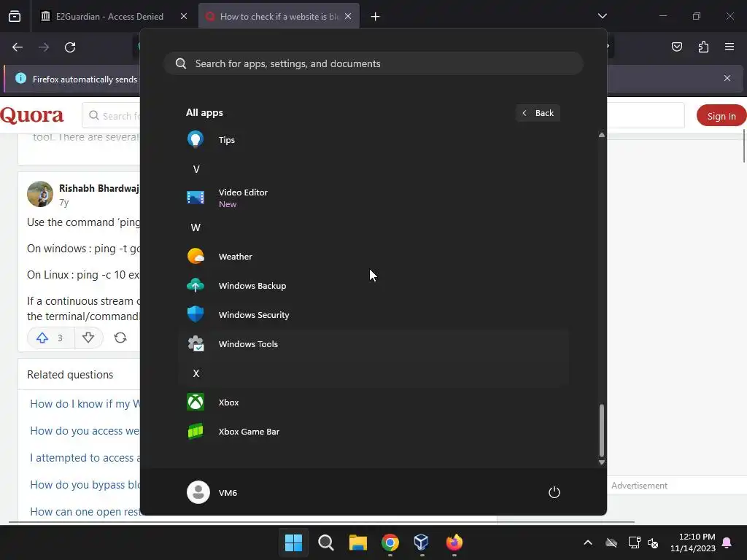Open related question 'How do you access we...'
The image size is (747, 560).
tap(85, 431)
